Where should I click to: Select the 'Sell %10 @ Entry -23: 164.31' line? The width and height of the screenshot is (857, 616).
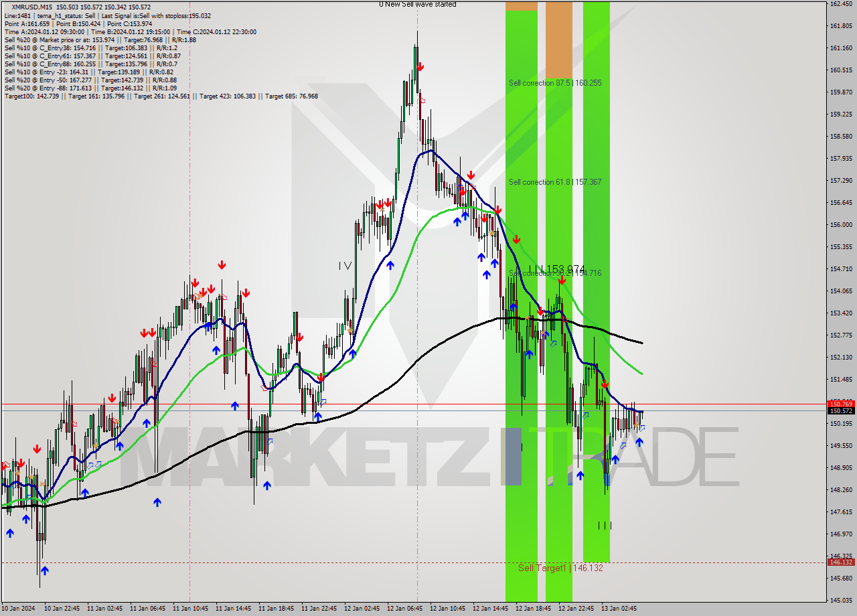click(x=89, y=72)
